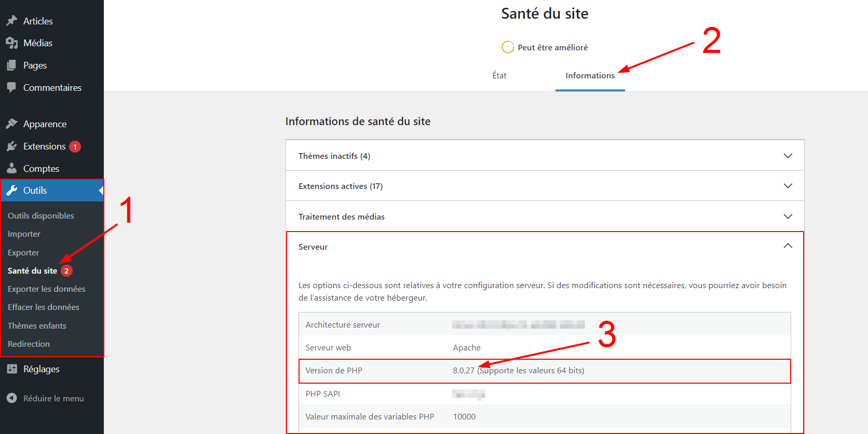This screenshot has height=434, width=868.
Task: Open Thèmes enfants submenu link
Action: [x=37, y=326]
